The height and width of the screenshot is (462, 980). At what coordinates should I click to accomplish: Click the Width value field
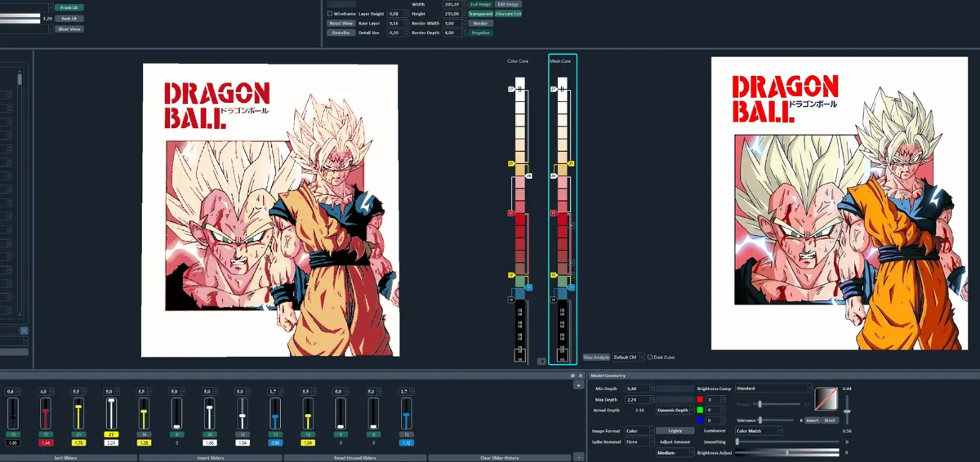453,4
